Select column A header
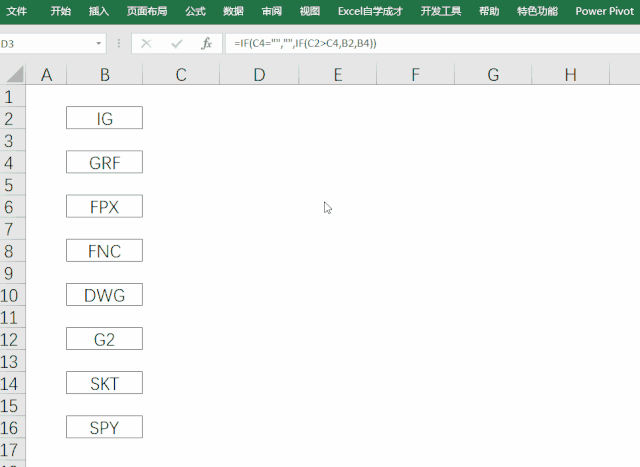 (x=47, y=75)
